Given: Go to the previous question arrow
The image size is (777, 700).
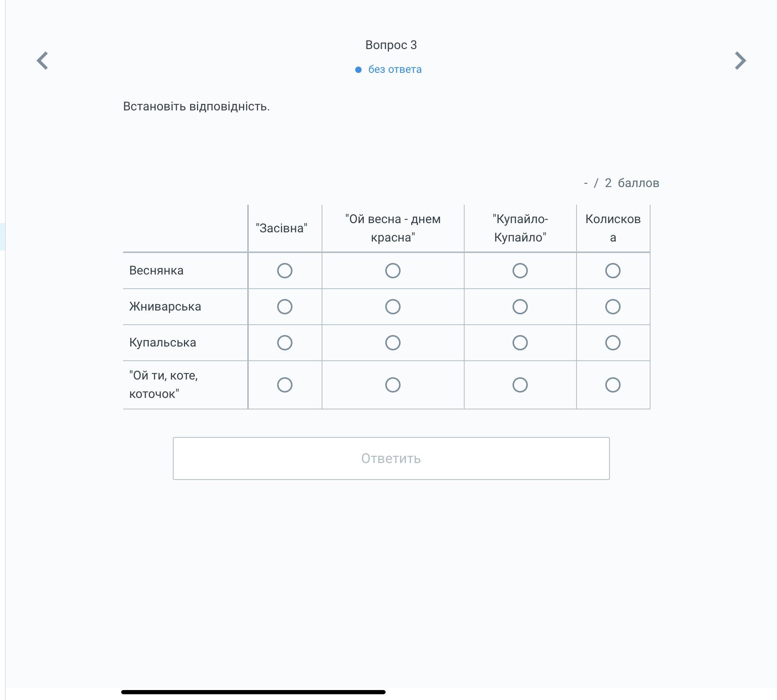Looking at the screenshot, I should 42,61.
